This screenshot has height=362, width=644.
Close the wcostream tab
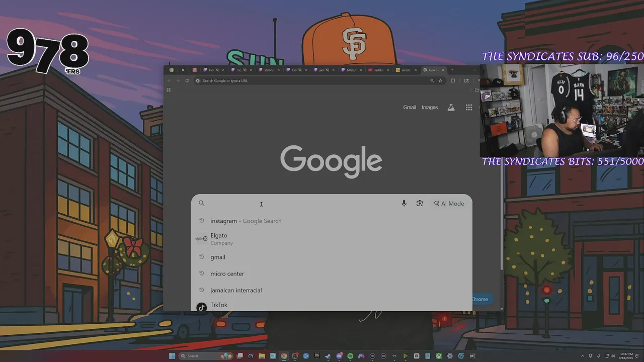point(416,70)
